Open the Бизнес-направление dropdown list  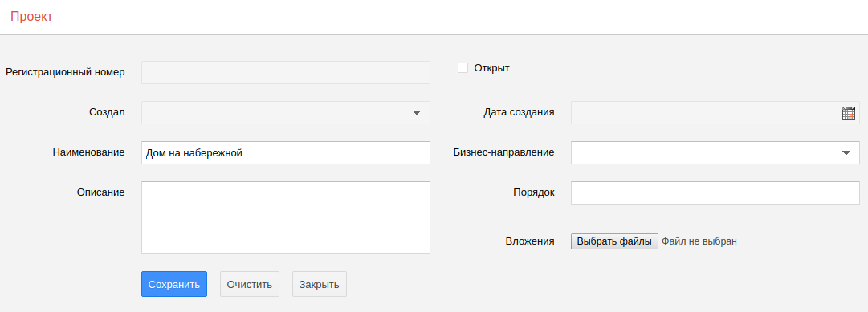pos(846,152)
